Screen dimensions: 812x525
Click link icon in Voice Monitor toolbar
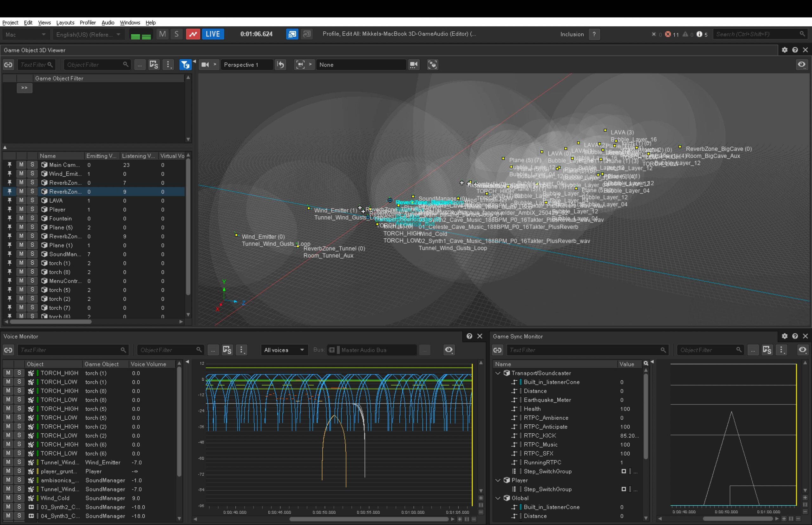(8, 350)
